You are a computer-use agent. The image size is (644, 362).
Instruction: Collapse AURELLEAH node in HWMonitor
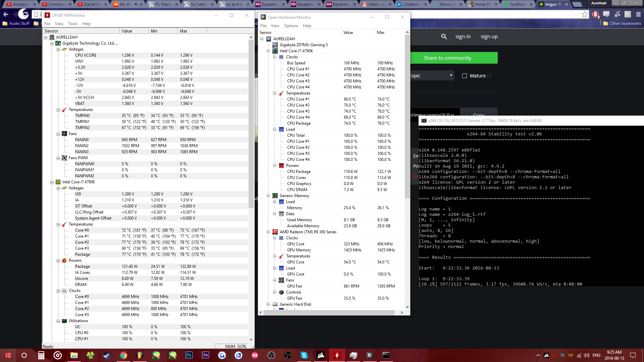46,37
